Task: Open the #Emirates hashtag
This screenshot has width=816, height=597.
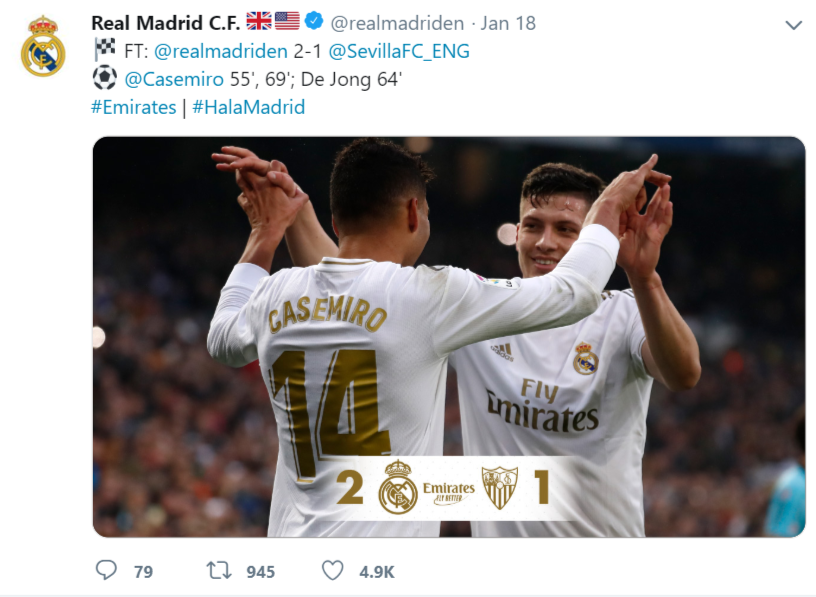Action: [134, 107]
